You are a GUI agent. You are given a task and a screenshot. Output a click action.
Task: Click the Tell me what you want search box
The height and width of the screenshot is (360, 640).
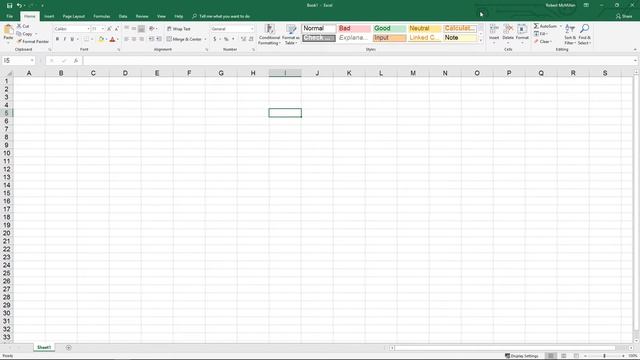[x=221, y=16]
